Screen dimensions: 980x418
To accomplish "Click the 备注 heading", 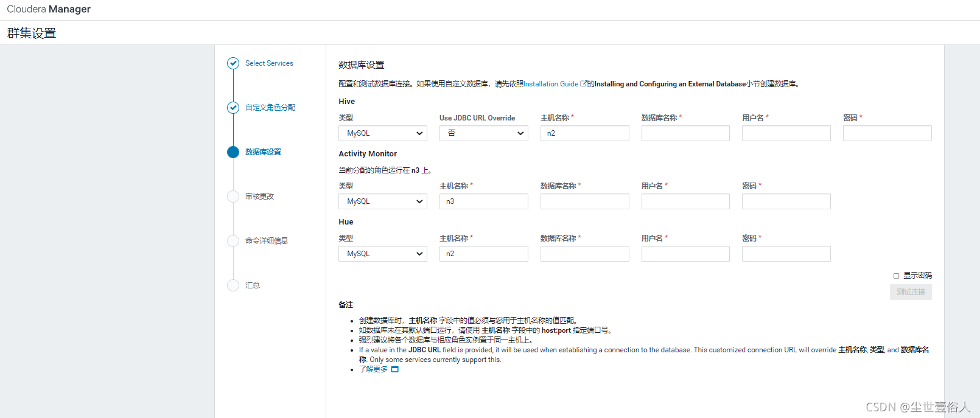I will point(346,305).
